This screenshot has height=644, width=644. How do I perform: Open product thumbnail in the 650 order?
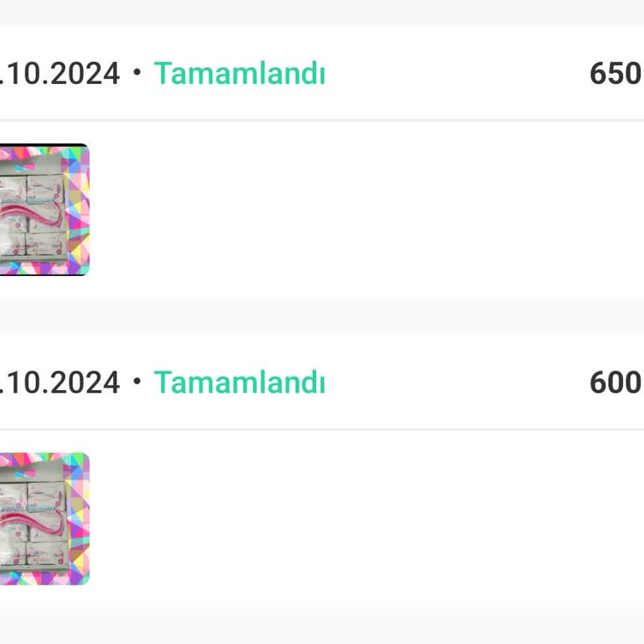(x=44, y=210)
